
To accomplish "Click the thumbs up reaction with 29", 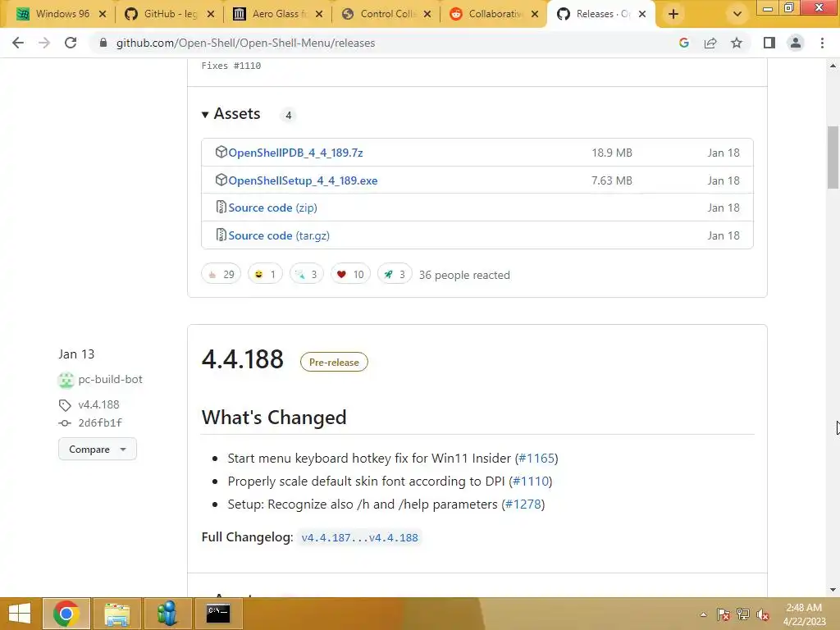I will (x=221, y=274).
